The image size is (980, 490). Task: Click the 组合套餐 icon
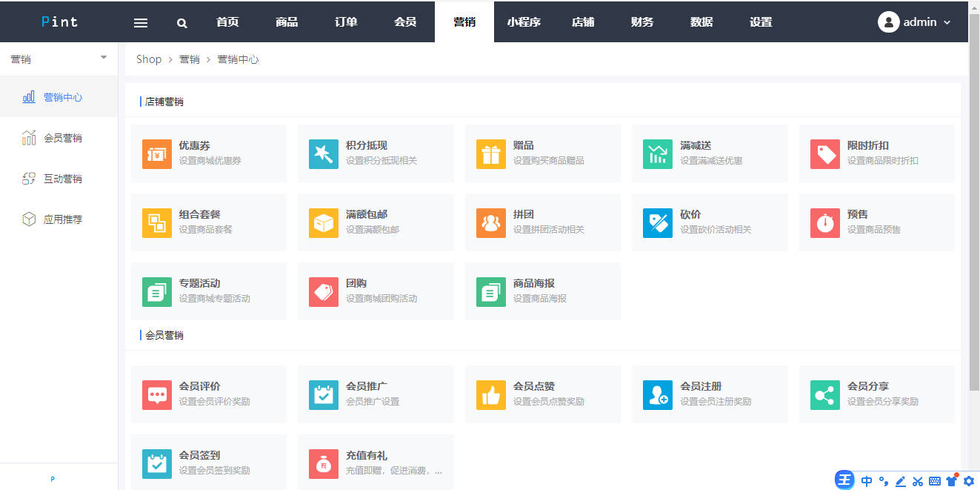[156, 222]
